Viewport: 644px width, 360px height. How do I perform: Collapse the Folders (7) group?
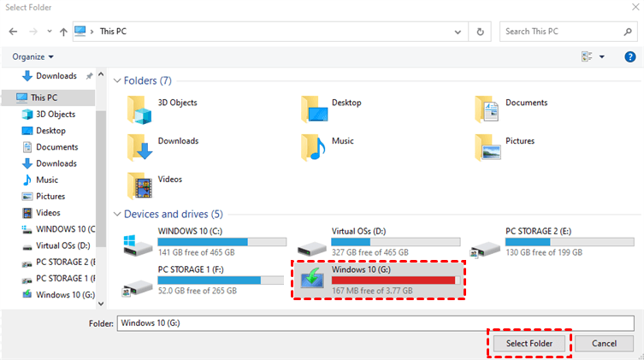117,81
